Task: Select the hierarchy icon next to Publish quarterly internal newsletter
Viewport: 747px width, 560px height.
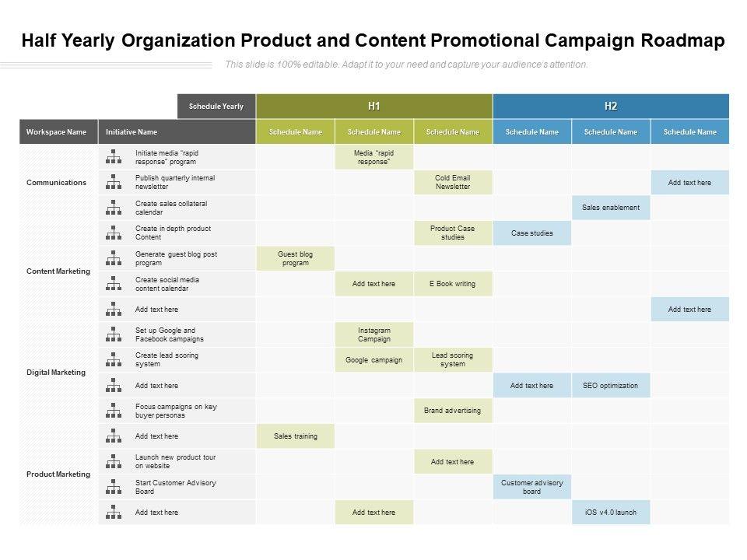Action: pyautogui.click(x=114, y=182)
